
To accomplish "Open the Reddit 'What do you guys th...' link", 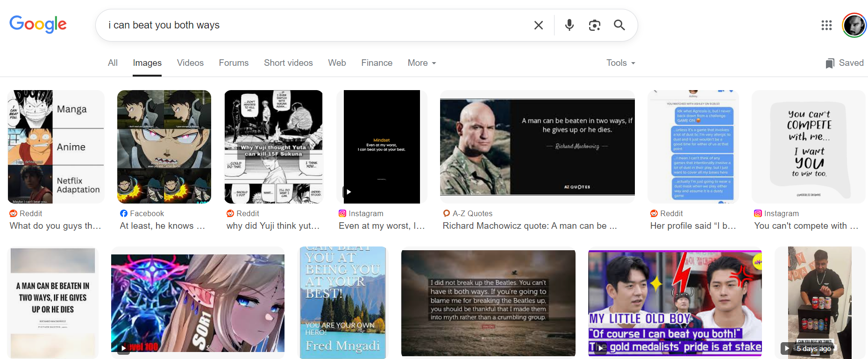I will [55, 226].
